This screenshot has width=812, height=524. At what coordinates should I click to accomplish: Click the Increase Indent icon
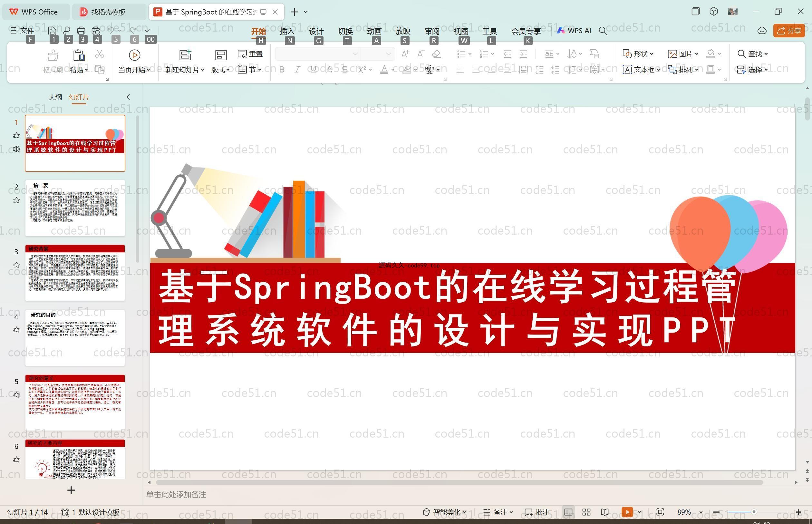pyautogui.click(x=523, y=54)
